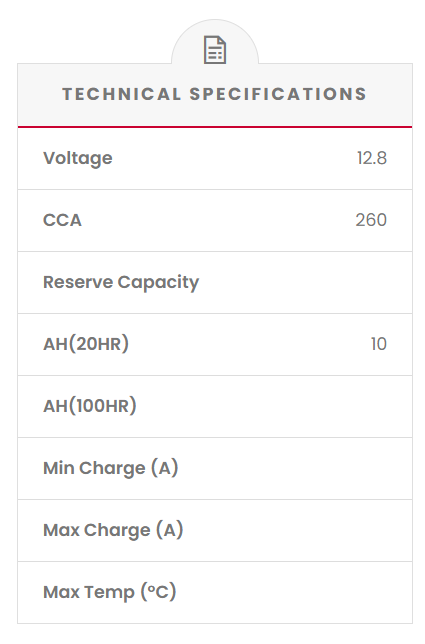Click the rounded tab behind the document icon
This screenshot has height=644, width=425.
(x=215, y=42)
